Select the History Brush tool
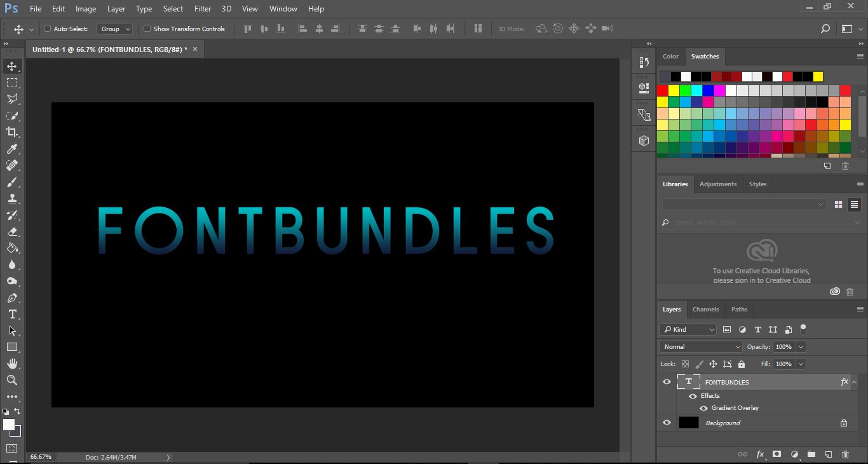Image resolution: width=868 pixels, height=464 pixels. click(12, 215)
